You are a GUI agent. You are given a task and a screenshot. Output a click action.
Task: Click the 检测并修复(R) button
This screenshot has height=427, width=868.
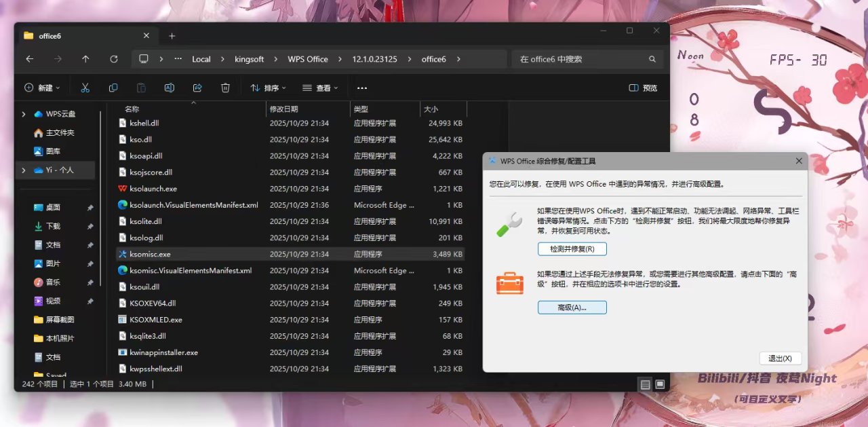(572, 249)
